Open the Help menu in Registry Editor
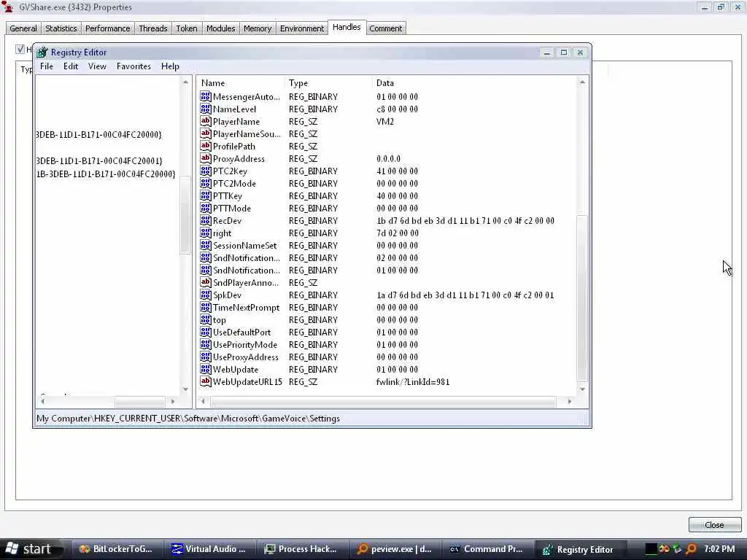Image resolution: width=747 pixels, height=560 pixels. coord(170,66)
